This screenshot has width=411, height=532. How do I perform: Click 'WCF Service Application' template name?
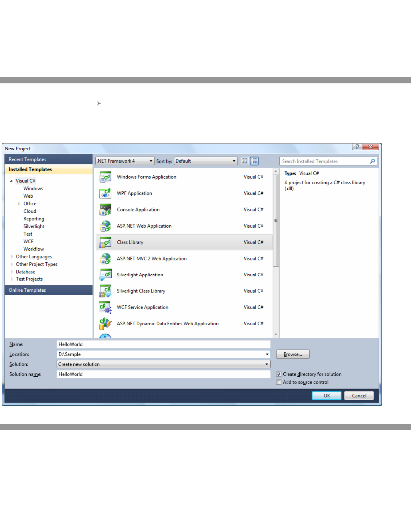tap(142, 307)
